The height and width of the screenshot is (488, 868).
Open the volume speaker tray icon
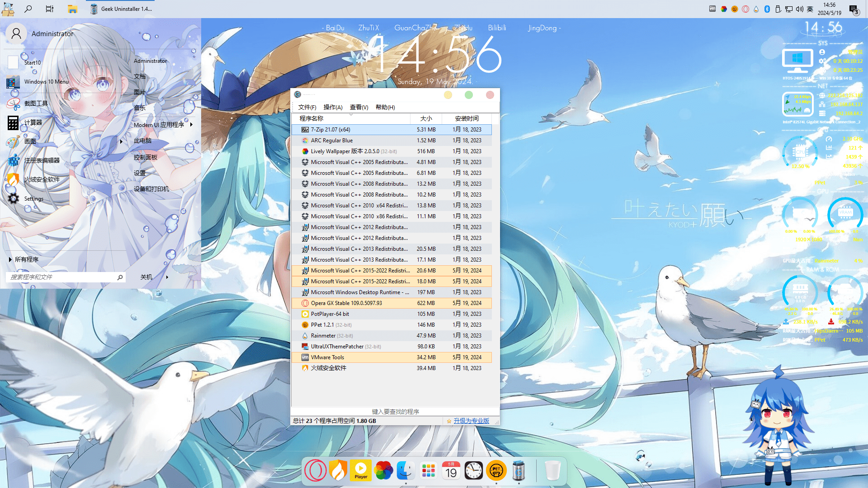800,9
